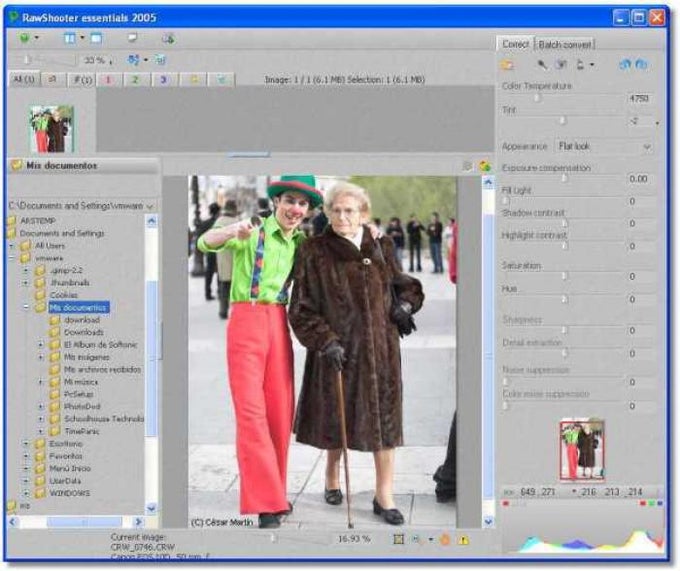Screen dimensions: 680x571
Task: Click the undo correction icon
Action: click(625, 65)
